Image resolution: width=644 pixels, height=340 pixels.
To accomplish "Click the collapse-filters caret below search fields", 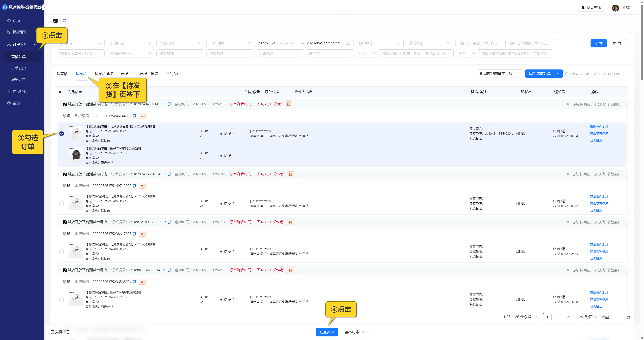I will coord(344,61).
